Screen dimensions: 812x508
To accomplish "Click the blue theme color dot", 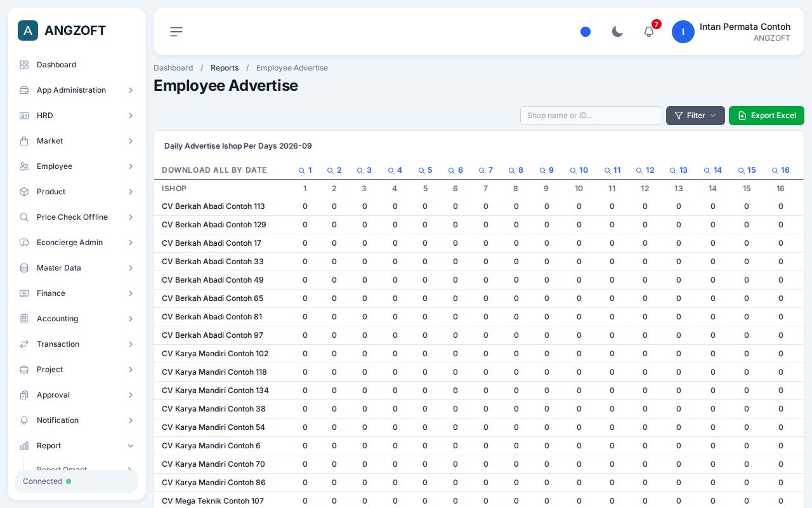I will (x=586, y=32).
